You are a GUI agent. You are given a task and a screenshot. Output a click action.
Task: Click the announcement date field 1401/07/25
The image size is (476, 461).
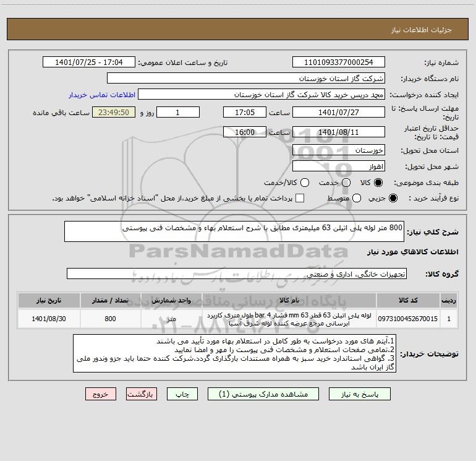point(89,62)
